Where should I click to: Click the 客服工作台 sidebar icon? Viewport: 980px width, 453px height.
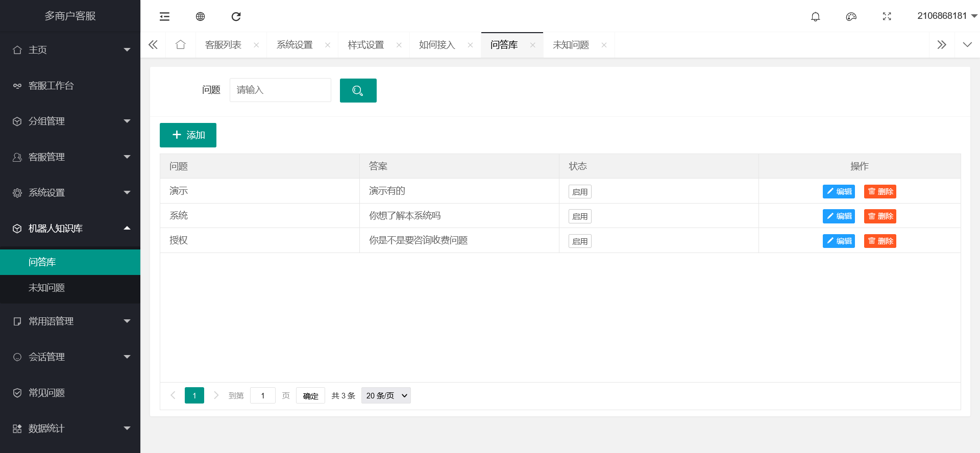coord(17,86)
